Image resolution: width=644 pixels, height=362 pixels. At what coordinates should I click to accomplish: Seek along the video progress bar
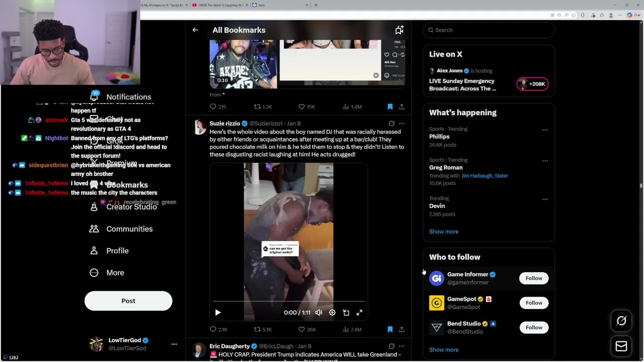288,301
